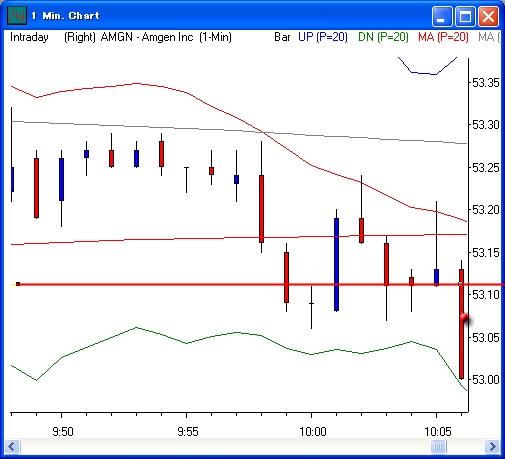The width and height of the screenshot is (505, 459).
Task: Click the 53.10 price axis label
Action: coord(486,295)
